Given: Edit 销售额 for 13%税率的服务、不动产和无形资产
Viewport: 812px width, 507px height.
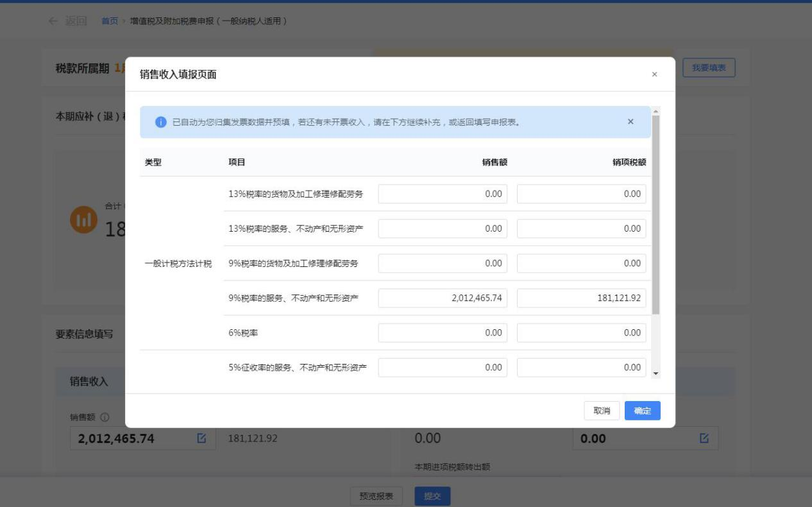Looking at the screenshot, I should 443,228.
